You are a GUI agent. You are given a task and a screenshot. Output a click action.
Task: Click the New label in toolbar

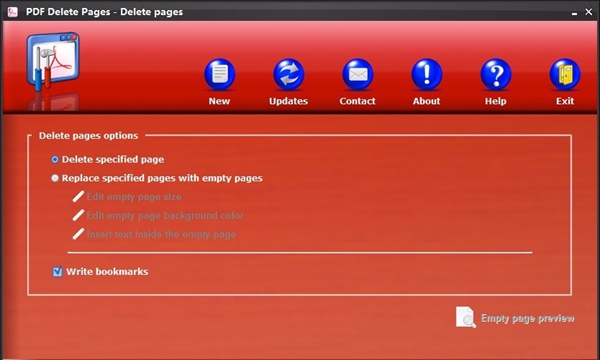[x=219, y=101]
